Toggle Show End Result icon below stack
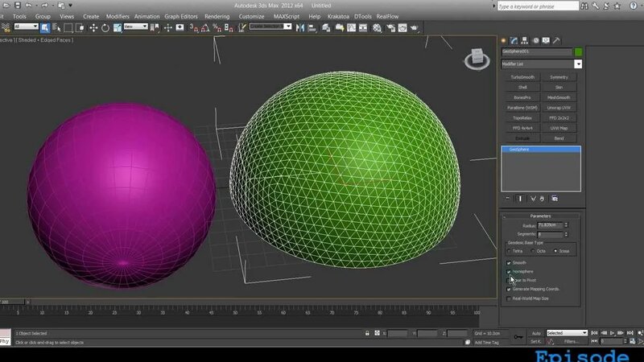Screen dimensions: 644x362 (x=520, y=199)
